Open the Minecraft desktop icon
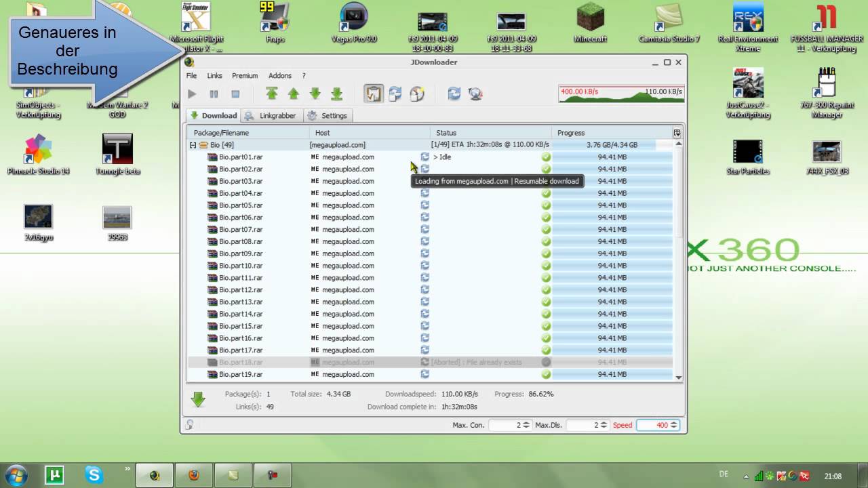Viewport: 868px width, 488px height. [x=591, y=22]
